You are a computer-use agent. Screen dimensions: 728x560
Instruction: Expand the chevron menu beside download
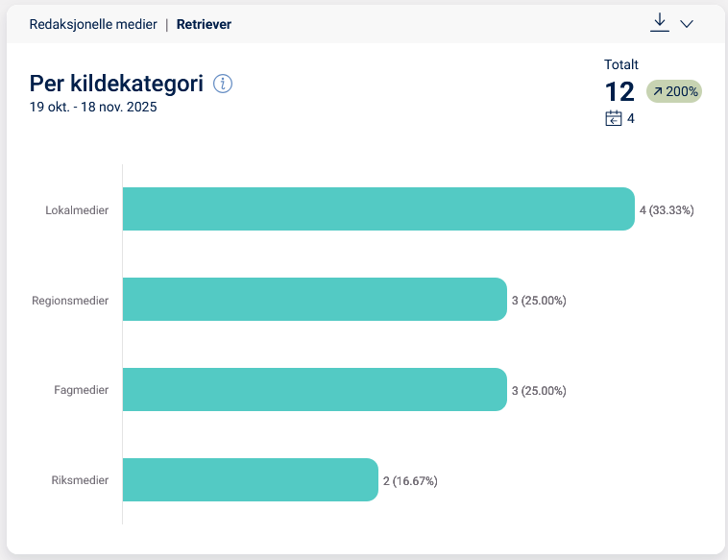coord(687,24)
